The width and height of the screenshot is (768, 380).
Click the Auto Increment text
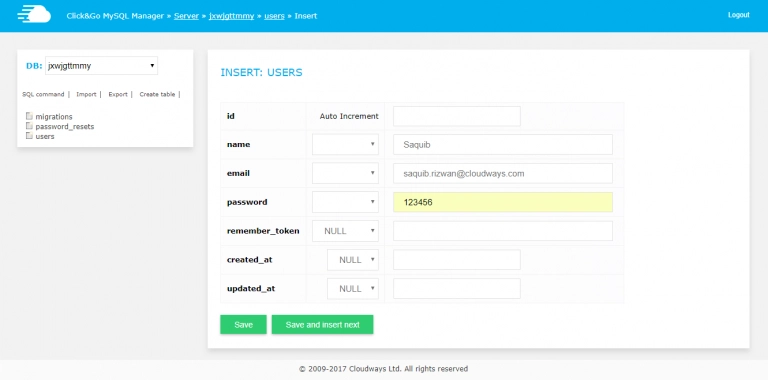(x=349, y=116)
